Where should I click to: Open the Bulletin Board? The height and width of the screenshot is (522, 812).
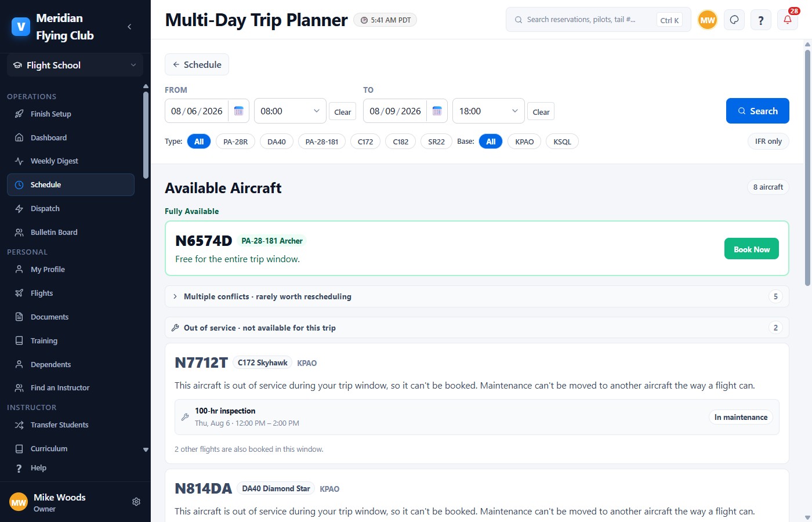[71, 232]
